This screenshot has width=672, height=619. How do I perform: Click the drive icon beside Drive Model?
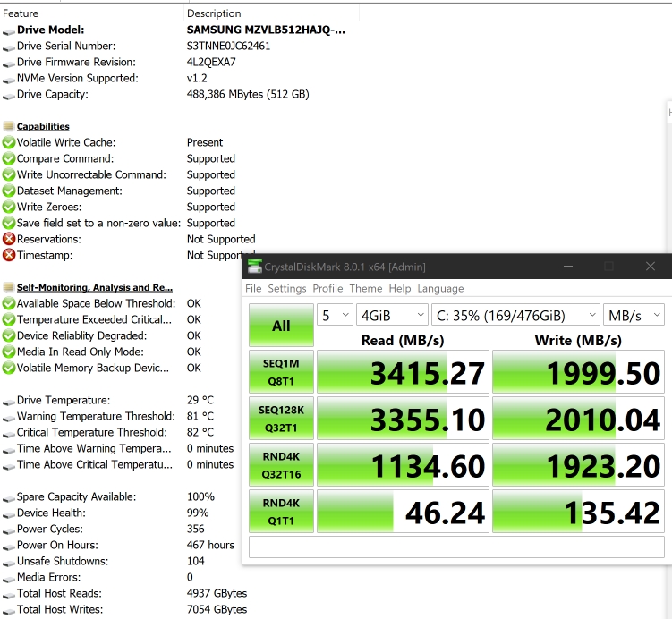coord(9,31)
